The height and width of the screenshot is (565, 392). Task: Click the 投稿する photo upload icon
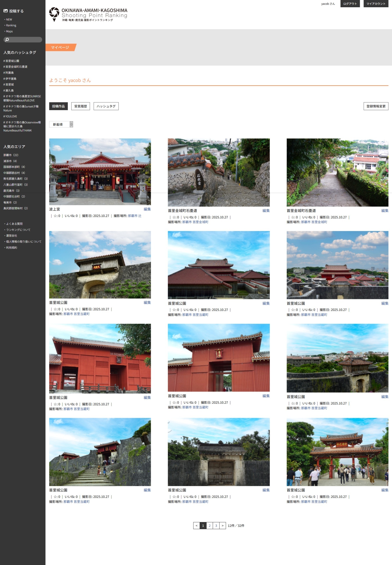point(5,11)
